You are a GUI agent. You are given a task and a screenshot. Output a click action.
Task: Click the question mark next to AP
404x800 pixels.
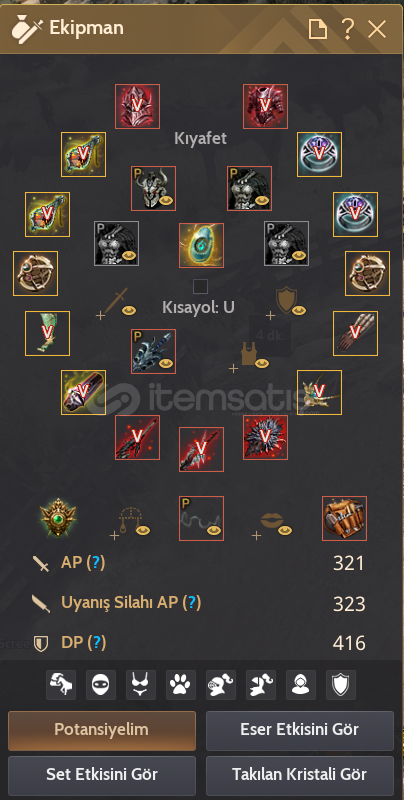(95, 562)
